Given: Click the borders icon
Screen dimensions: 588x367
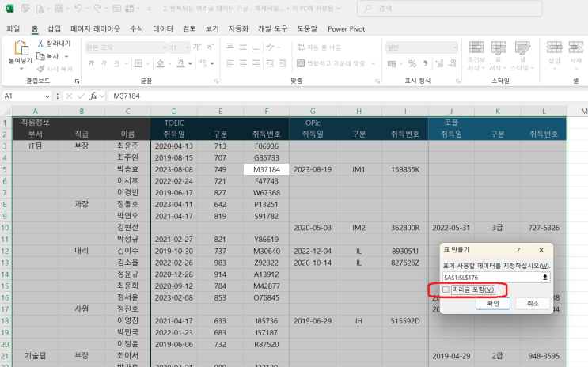Looking at the screenshot, I should coord(138,63).
